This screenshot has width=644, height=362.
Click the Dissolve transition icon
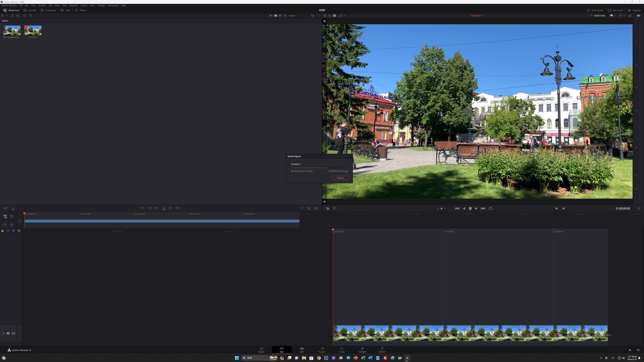coord(309,208)
